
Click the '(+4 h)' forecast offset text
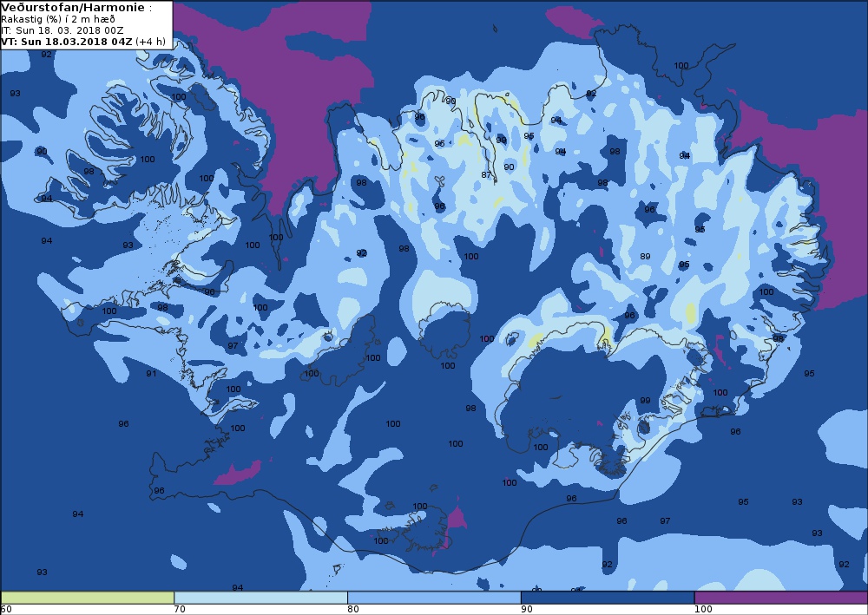point(150,42)
